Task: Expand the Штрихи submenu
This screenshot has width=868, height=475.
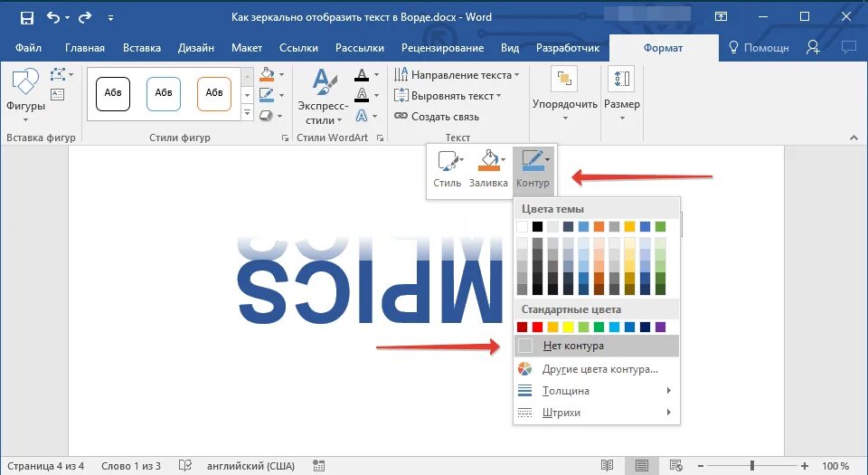Action: pos(597,413)
